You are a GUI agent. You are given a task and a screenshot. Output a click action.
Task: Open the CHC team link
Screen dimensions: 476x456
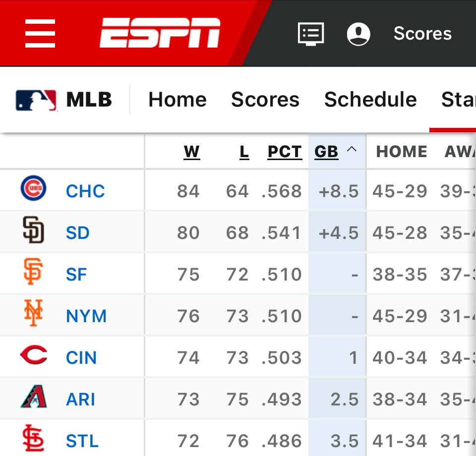pyautogui.click(x=85, y=191)
